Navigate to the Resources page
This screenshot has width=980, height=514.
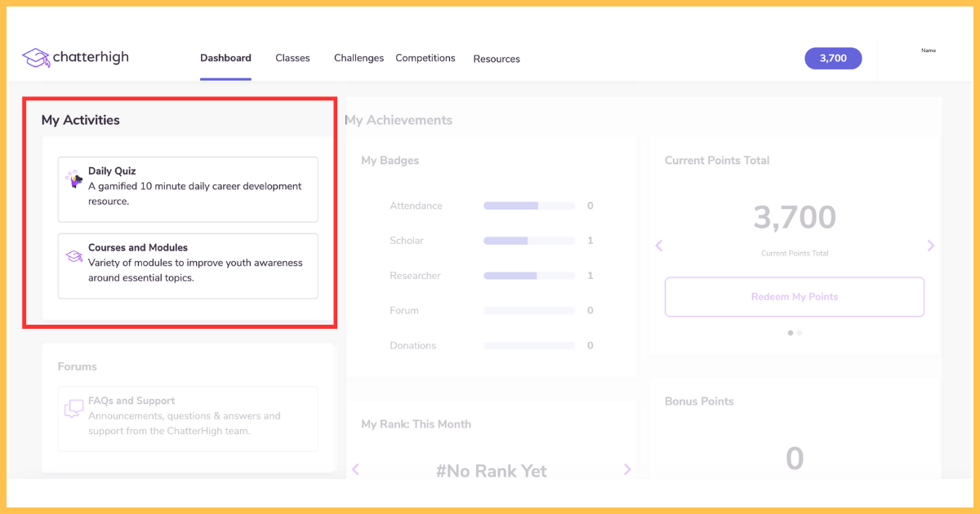pos(497,59)
